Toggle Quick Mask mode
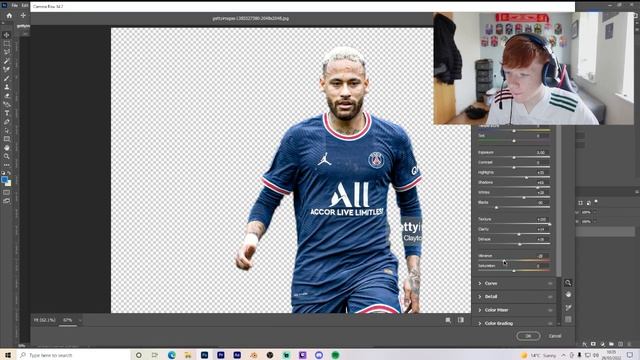The image size is (640, 360). [x=7, y=192]
